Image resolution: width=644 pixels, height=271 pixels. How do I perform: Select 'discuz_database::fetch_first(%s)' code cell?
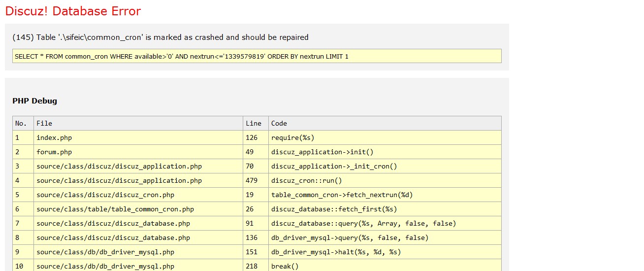(385, 209)
